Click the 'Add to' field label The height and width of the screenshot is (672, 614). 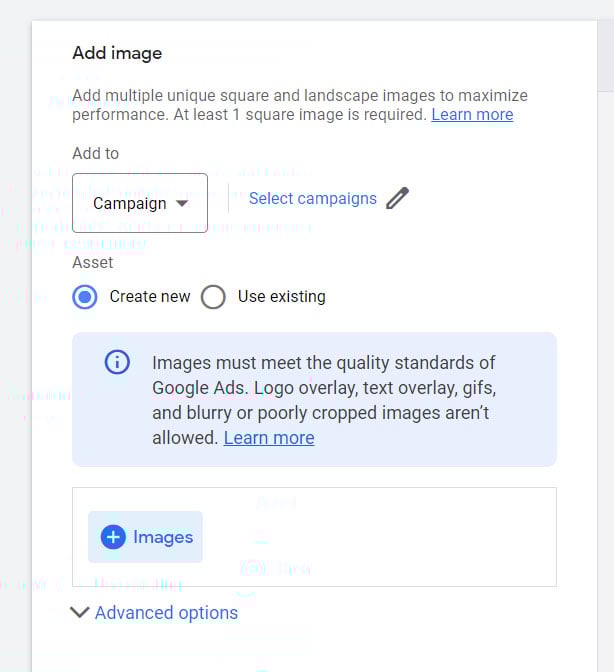tap(95, 153)
